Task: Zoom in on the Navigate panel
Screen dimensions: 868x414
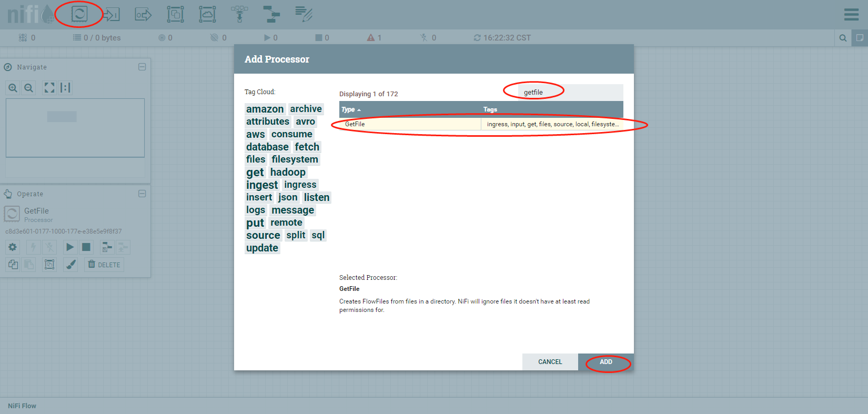Action: click(x=13, y=88)
